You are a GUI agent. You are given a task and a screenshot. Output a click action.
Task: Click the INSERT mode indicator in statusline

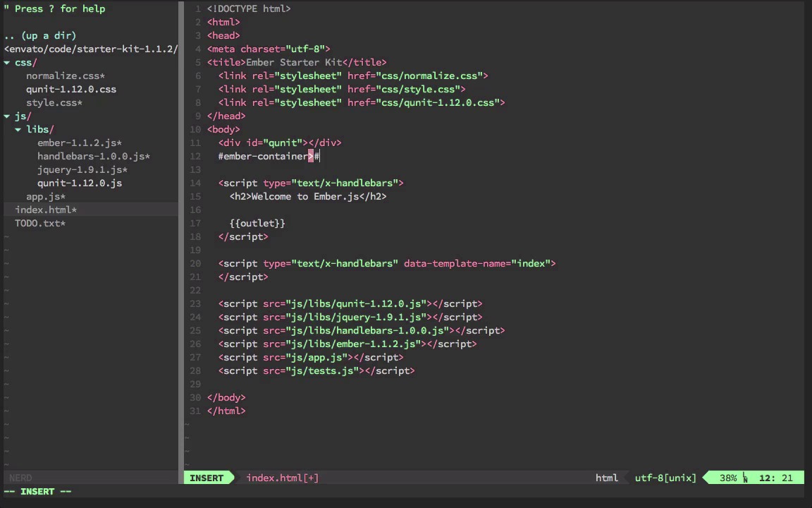click(207, 478)
